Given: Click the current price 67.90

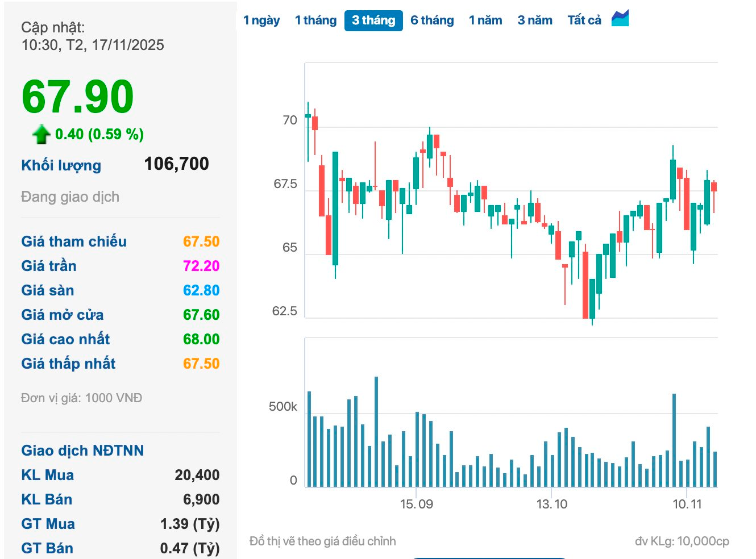Looking at the screenshot, I should [x=78, y=97].
